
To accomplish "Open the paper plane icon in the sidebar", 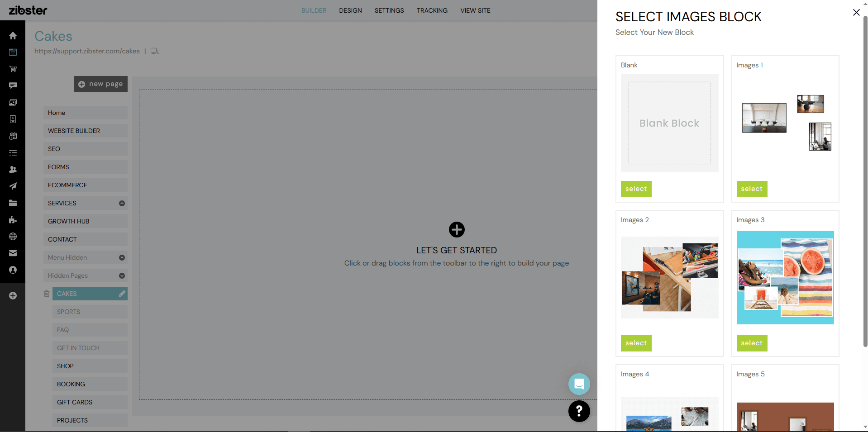I will coord(13,186).
